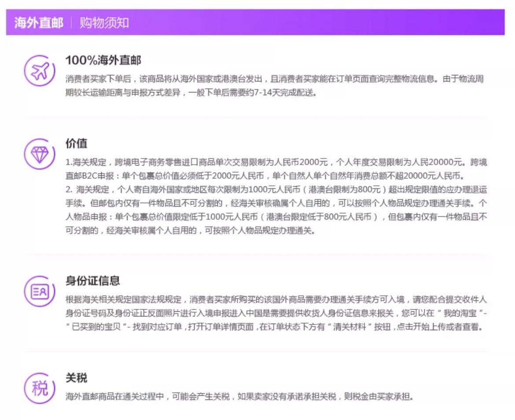This screenshot has height=420, width=515.
Task: Click the line starting 期较长运输距离与申报方式差异
Action: 191,92
